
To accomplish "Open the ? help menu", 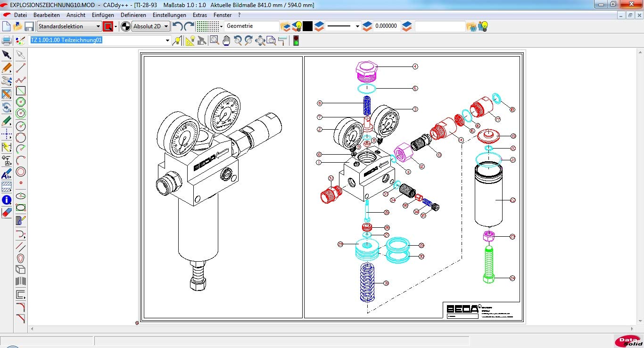I will pyautogui.click(x=239, y=15).
